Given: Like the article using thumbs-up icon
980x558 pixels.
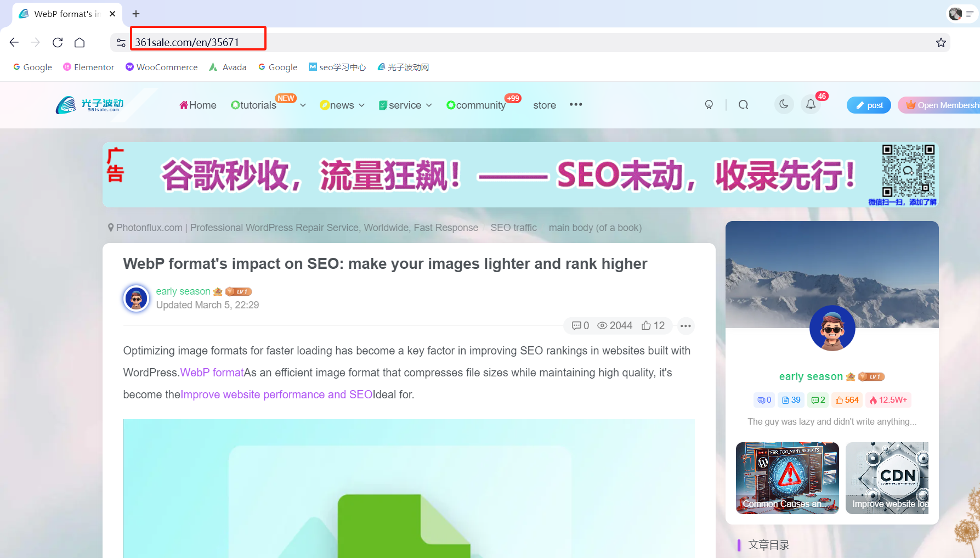Looking at the screenshot, I should [647, 325].
